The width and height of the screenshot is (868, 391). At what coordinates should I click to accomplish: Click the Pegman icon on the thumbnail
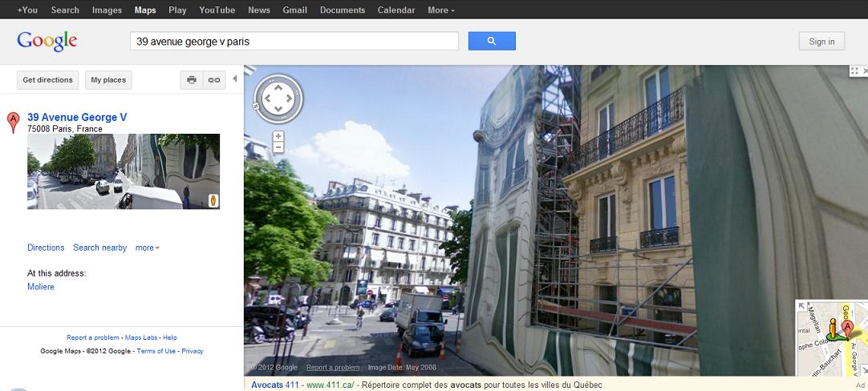tap(213, 201)
